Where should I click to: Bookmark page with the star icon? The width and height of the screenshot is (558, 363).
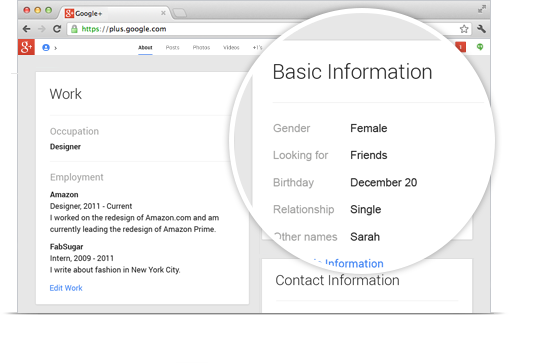464,29
